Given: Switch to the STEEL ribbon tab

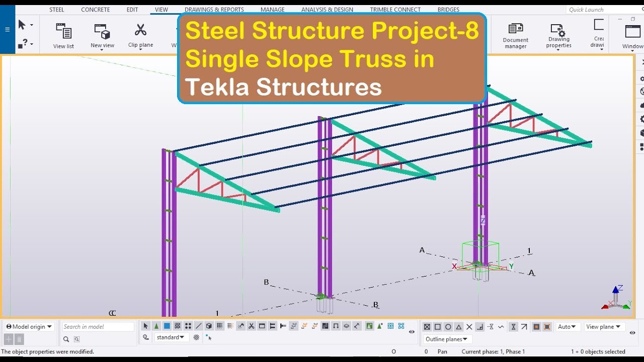Looking at the screenshot, I should coord(57,10).
